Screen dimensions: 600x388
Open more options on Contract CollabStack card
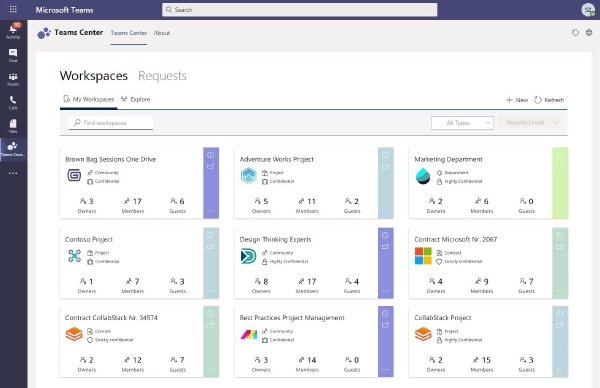click(211, 370)
